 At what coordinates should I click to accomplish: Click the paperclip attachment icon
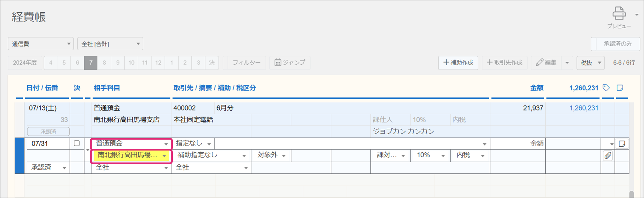[x=608, y=155]
